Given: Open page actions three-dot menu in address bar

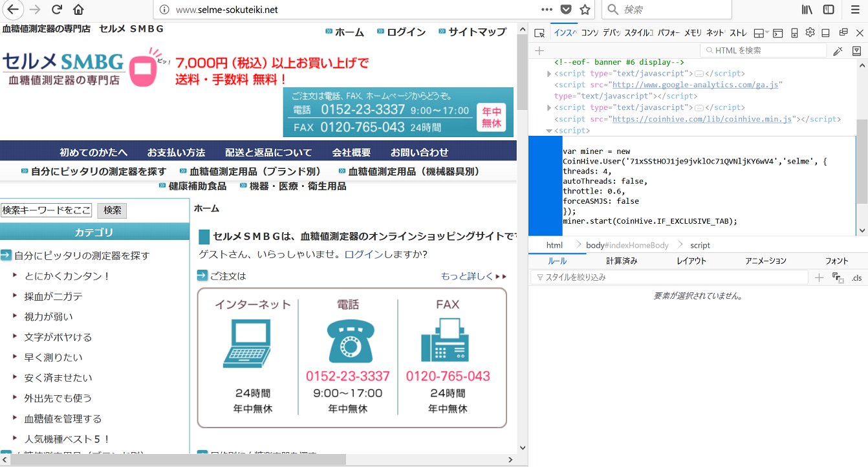Looking at the screenshot, I should (x=547, y=10).
